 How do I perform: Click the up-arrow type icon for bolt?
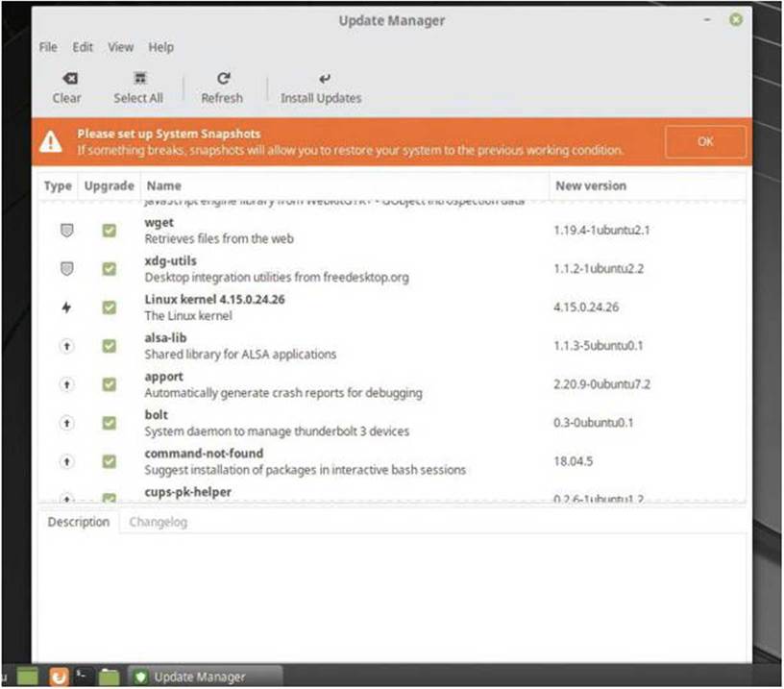click(x=66, y=423)
